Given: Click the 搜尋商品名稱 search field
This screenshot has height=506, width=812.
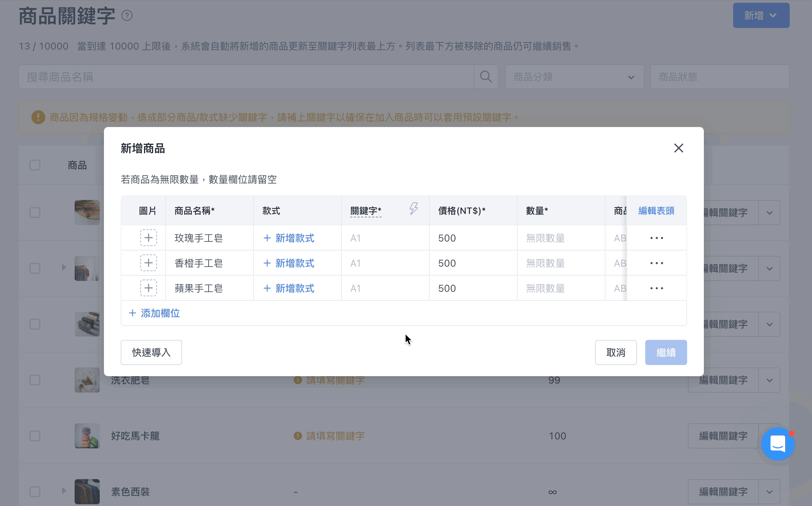Looking at the screenshot, I should tap(246, 77).
